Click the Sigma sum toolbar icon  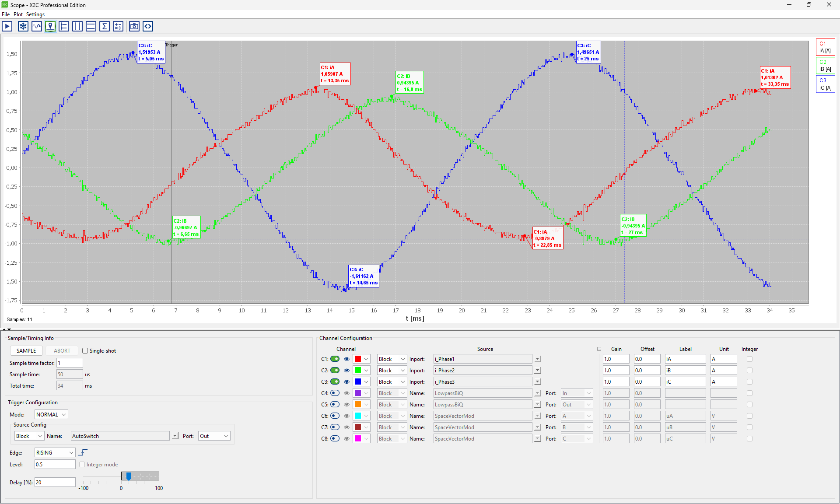pyautogui.click(x=105, y=26)
